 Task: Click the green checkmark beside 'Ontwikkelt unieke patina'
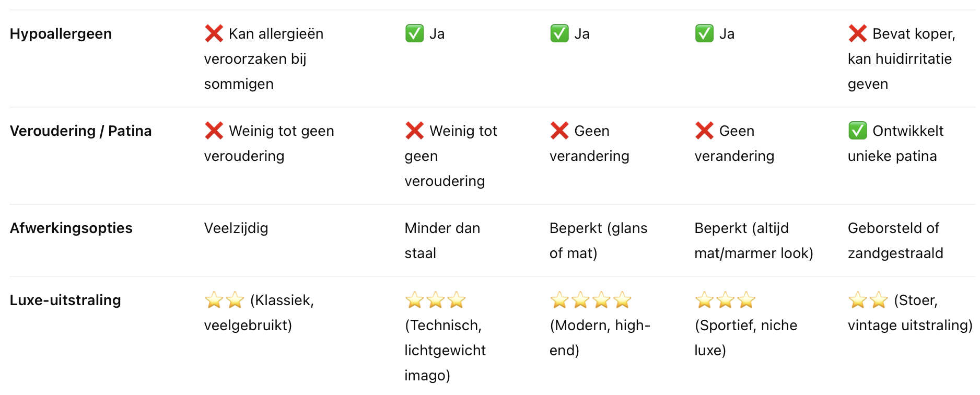[858, 131]
